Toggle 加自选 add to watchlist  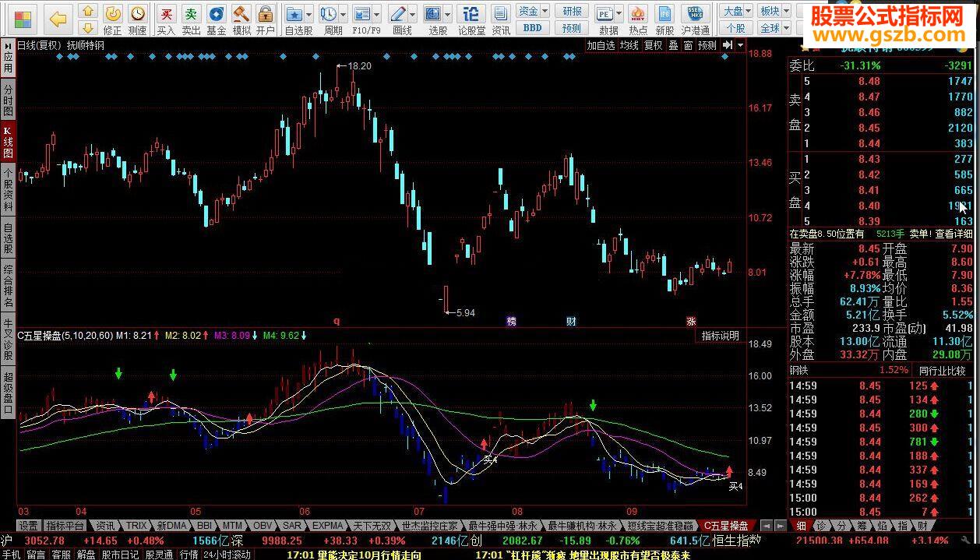[601, 45]
